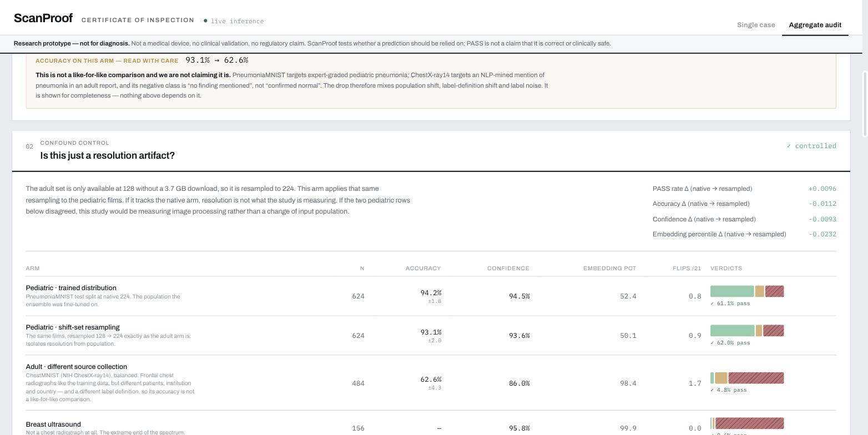Select the Breast ultrasound row title
Viewport: 868px width, 435px height.
[53, 424]
